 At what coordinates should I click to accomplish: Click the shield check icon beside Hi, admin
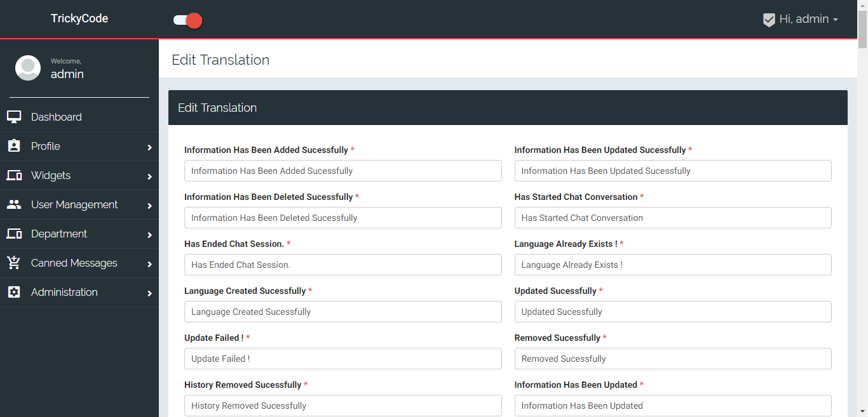[x=769, y=20]
